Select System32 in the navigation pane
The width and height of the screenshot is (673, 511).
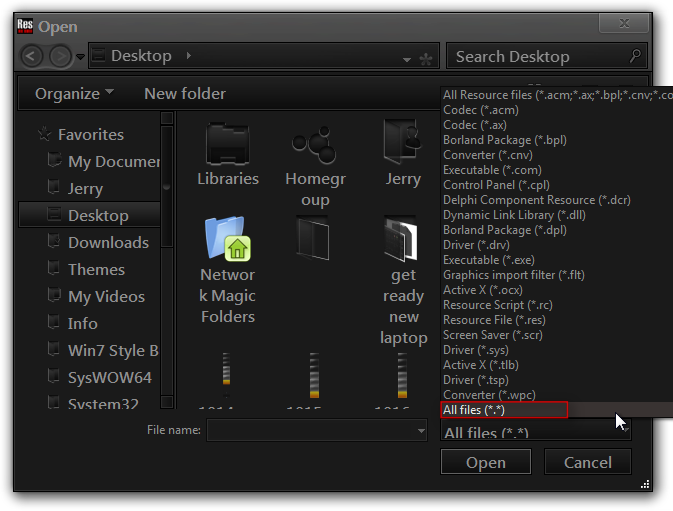(x=103, y=403)
